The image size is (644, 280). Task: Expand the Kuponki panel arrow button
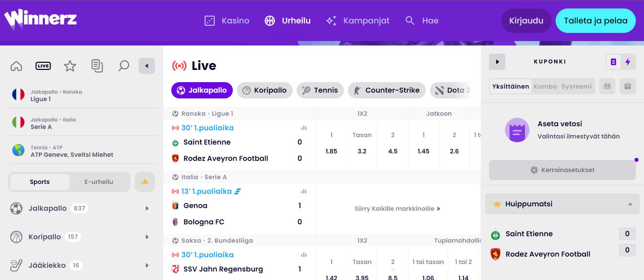[x=497, y=62]
